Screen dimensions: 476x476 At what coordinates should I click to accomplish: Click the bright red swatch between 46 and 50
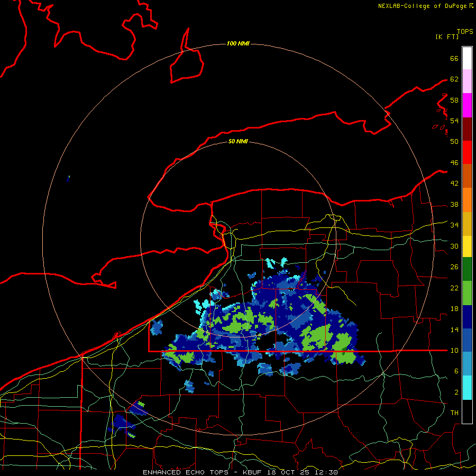coord(467,152)
